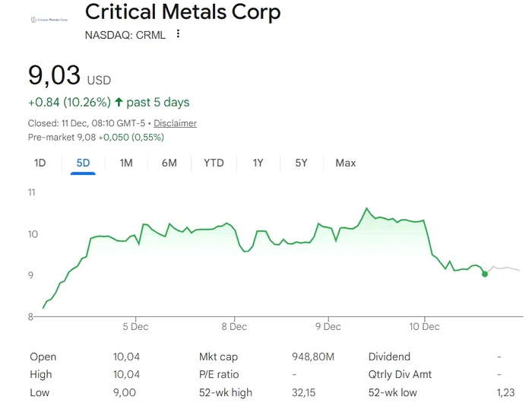The height and width of the screenshot is (409, 532).
Task: Open the Disclaimer link
Action: pos(175,123)
